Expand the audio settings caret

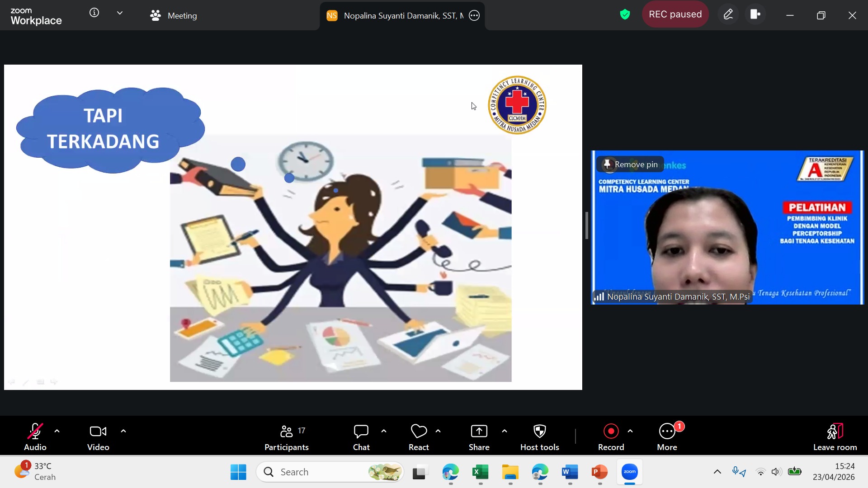pyautogui.click(x=57, y=431)
